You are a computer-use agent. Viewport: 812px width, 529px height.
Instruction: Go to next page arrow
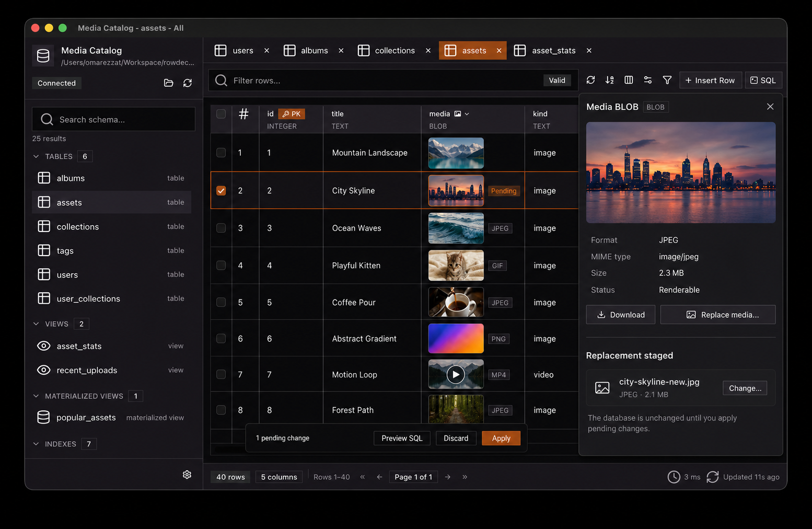pos(448,477)
